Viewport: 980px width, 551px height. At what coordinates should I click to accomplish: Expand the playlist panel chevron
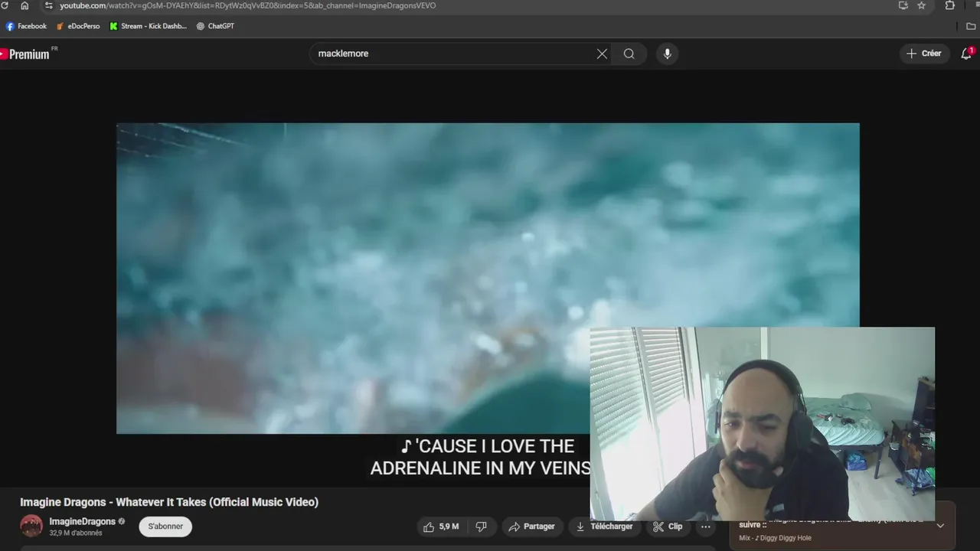[x=940, y=526]
